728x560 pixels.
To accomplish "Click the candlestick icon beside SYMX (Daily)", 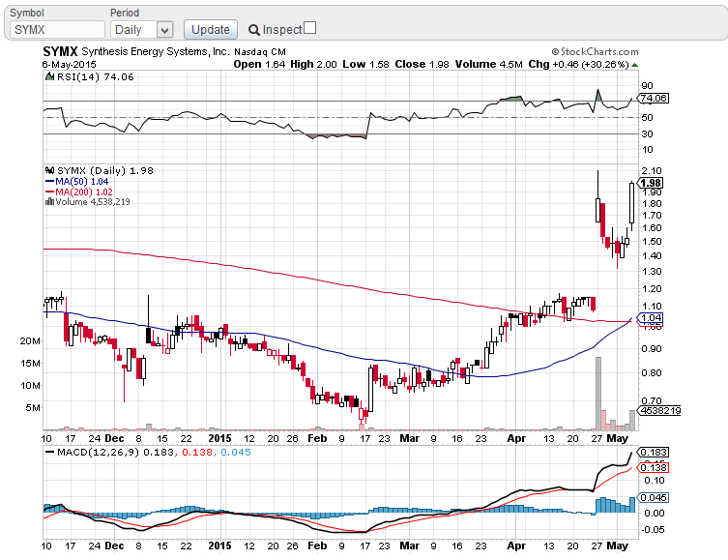I will 49,171.
